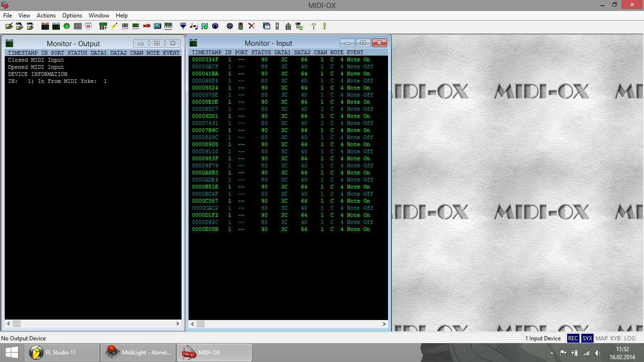Click right scroll arrow in Monitor - Input
Screen dimensions: 644x362
[x=384, y=324]
